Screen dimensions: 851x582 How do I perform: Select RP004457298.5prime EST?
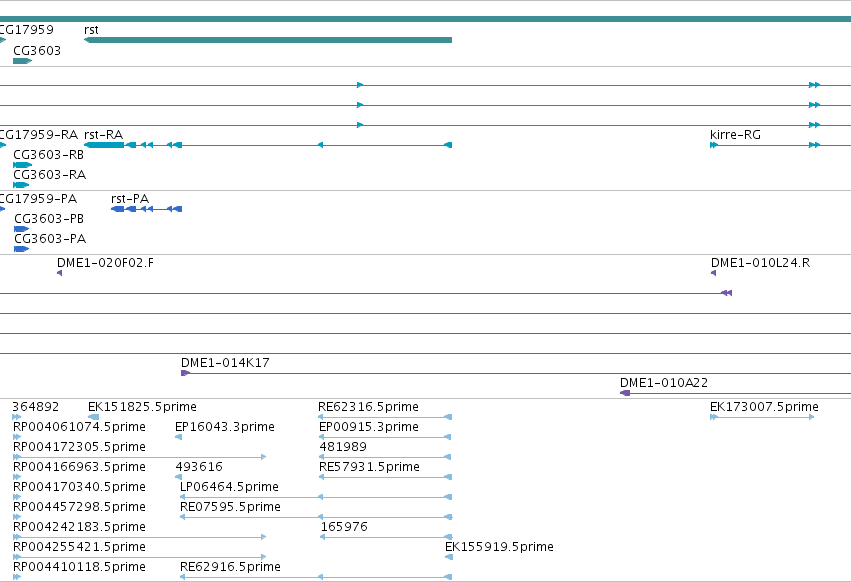click(x=17, y=517)
